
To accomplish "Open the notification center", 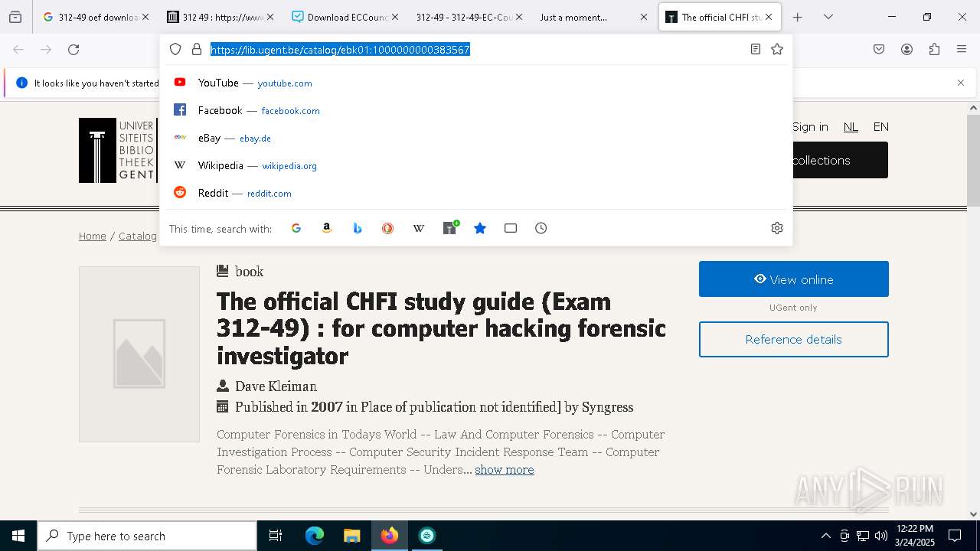I will [955, 536].
